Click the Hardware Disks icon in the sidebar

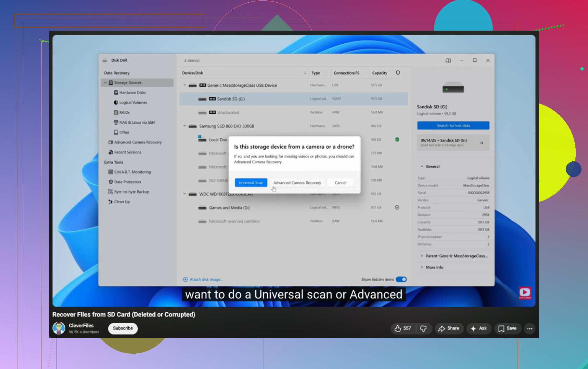[116, 93]
